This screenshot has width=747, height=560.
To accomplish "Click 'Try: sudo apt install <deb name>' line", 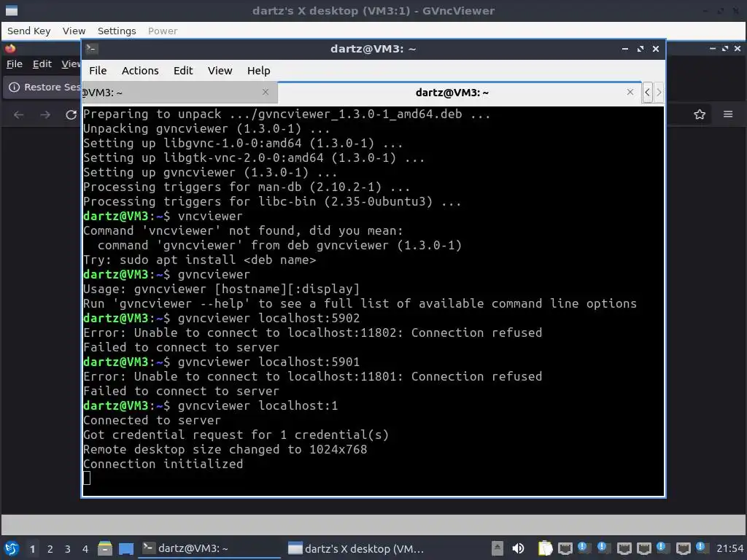I will 199,260.
